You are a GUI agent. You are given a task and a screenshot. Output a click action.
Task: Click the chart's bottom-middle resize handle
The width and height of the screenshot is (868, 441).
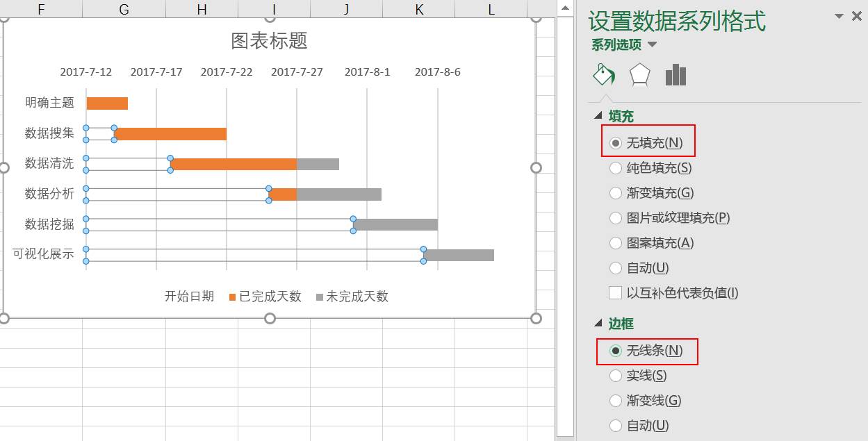(x=270, y=318)
